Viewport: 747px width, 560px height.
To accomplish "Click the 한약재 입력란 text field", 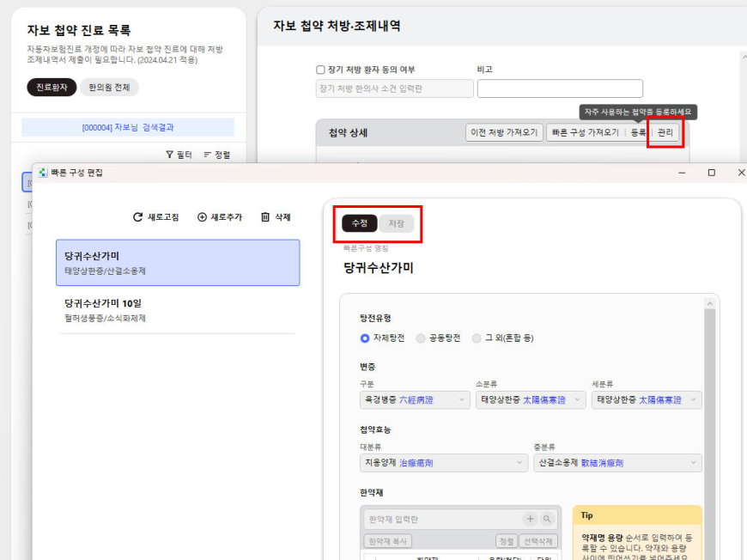I will (443, 519).
